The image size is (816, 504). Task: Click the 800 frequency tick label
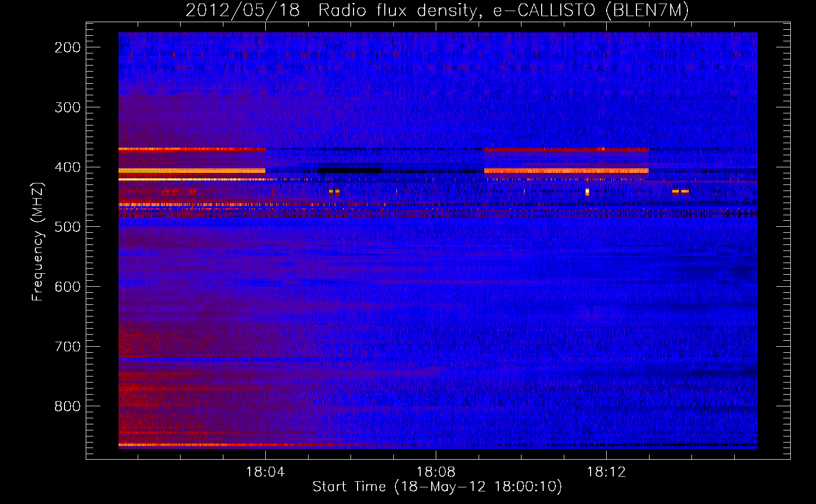click(x=68, y=406)
